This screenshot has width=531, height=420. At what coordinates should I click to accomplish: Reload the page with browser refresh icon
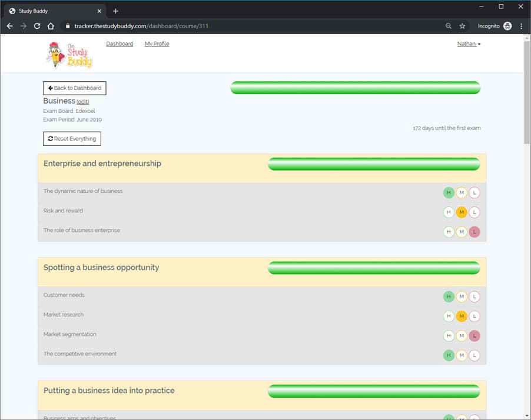[37, 26]
